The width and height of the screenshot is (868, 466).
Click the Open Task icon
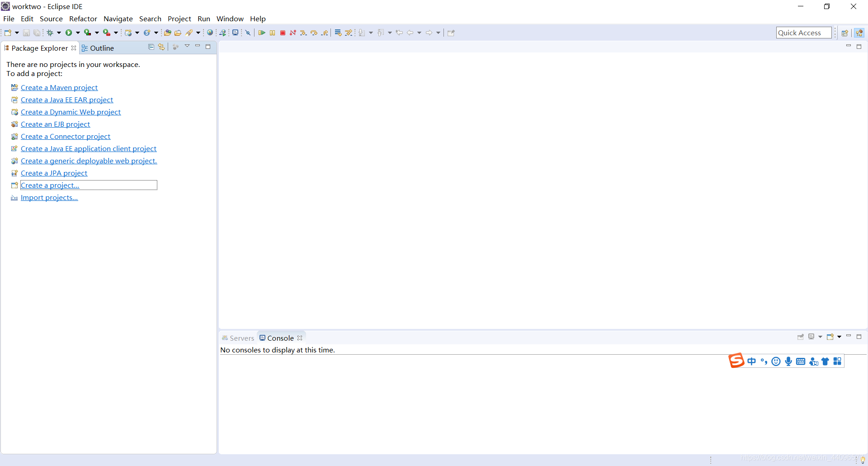coord(178,33)
